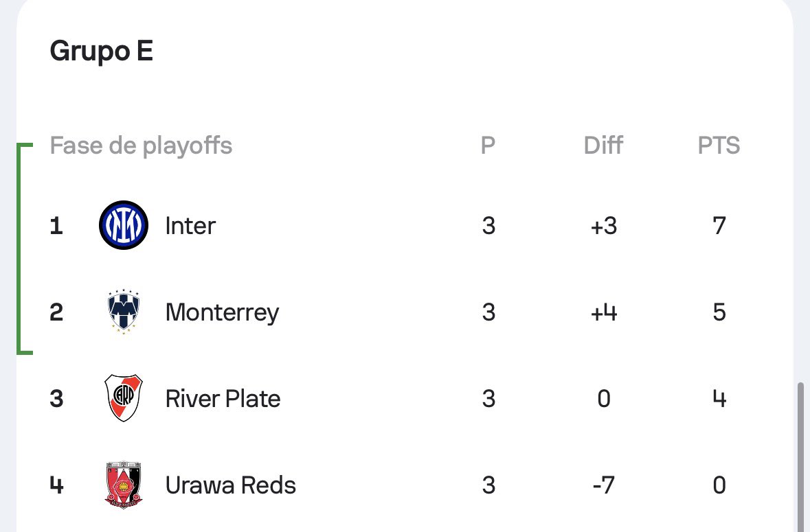
Task: Click the PTS column header
Action: point(719,145)
